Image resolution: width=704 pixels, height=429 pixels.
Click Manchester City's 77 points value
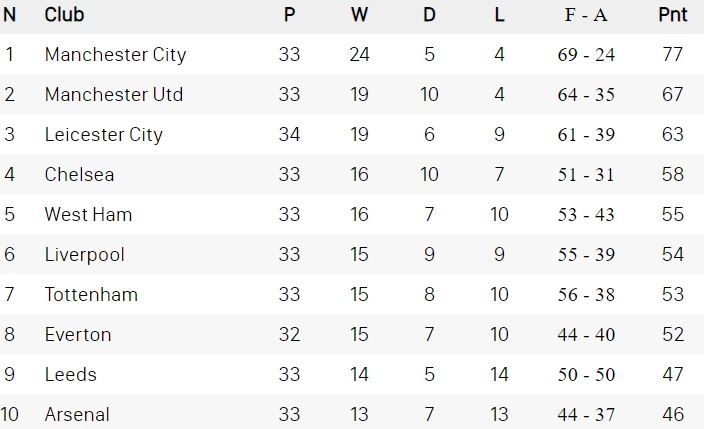coord(672,55)
